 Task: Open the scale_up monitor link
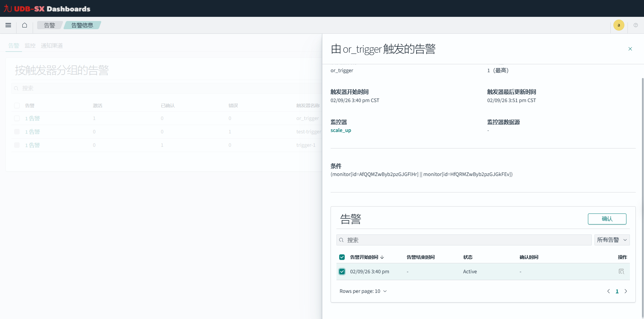pyautogui.click(x=341, y=130)
